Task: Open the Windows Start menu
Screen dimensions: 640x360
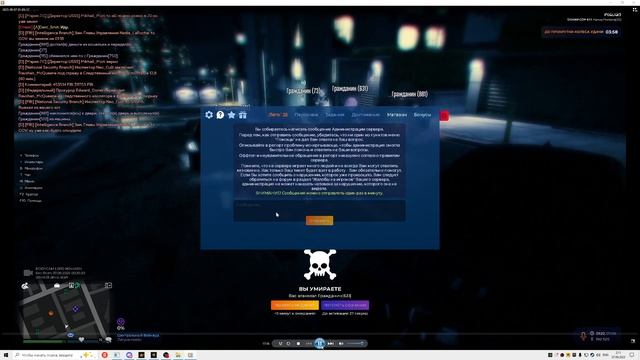Action: click(6, 355)
